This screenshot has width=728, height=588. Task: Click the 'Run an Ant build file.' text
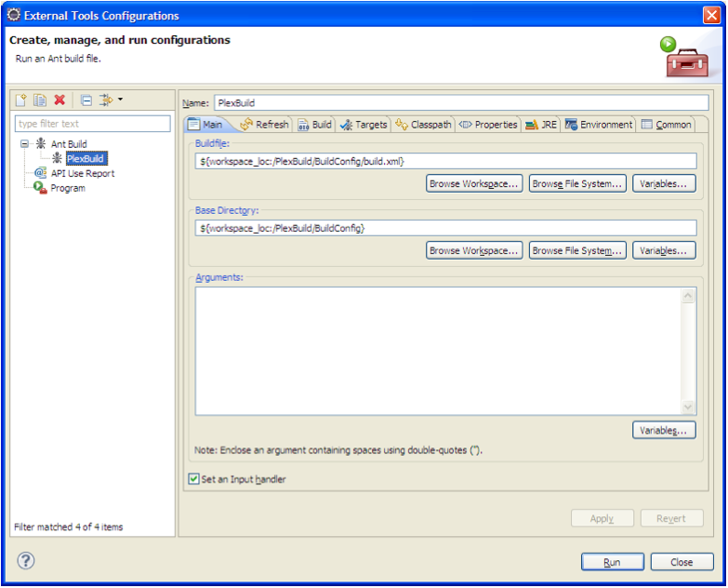click(59, 59)
